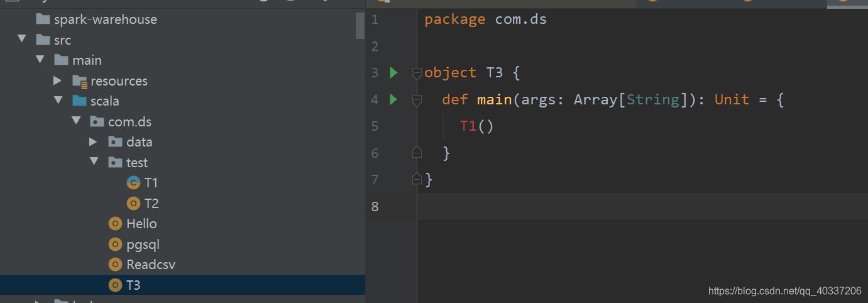Click fold end marker on line 6
Screen dimensions: 868x303
pos(417,152)
